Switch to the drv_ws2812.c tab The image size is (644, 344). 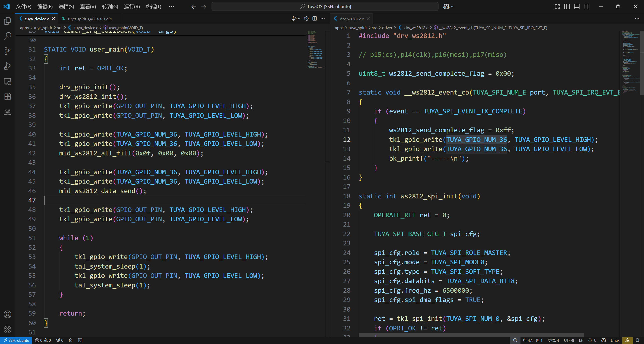[352, 19]
